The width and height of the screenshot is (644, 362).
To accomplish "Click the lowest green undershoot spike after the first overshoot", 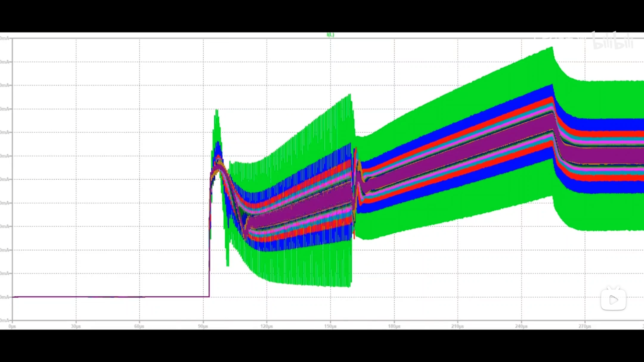I will tap(228, 265).
